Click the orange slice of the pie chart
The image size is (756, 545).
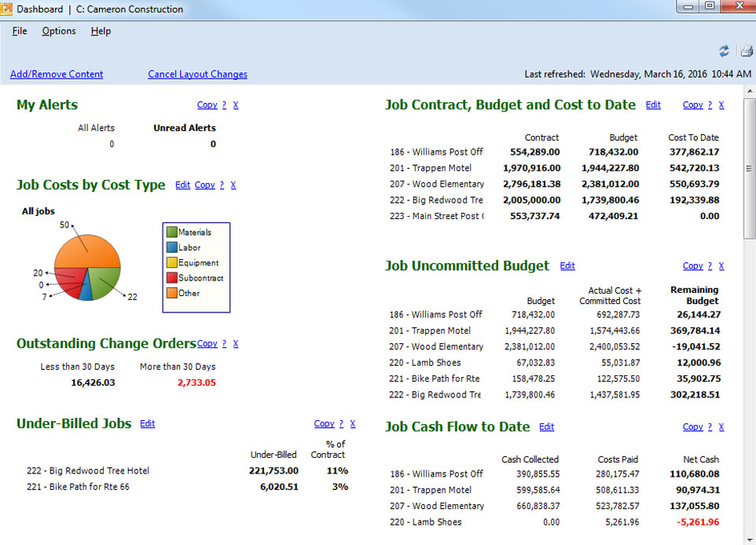coord(88,251)
